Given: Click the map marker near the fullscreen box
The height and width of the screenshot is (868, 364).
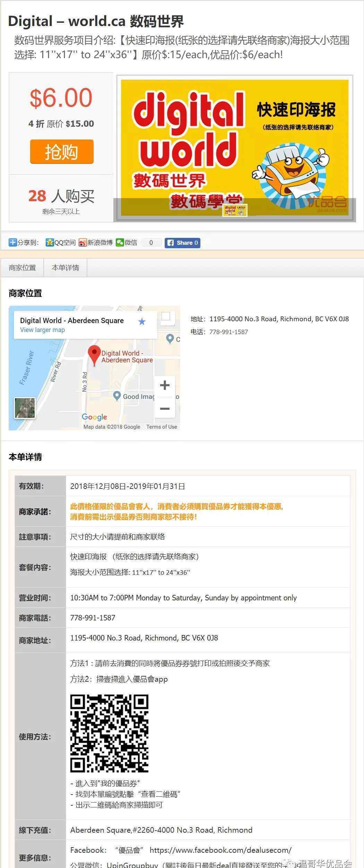Looking at the screenshot, I should pos(170,339).
